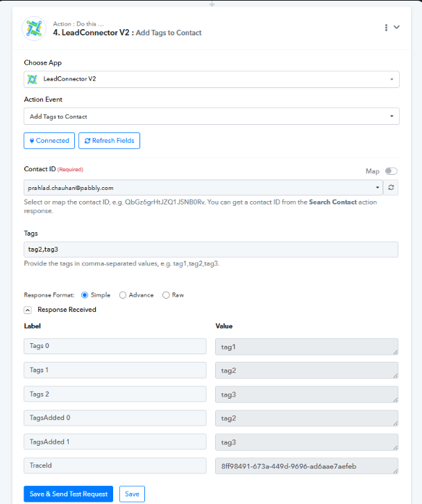Click the Refresh Fields button
The width and height of the screenshot is (422, 504).
click(109, 141)
